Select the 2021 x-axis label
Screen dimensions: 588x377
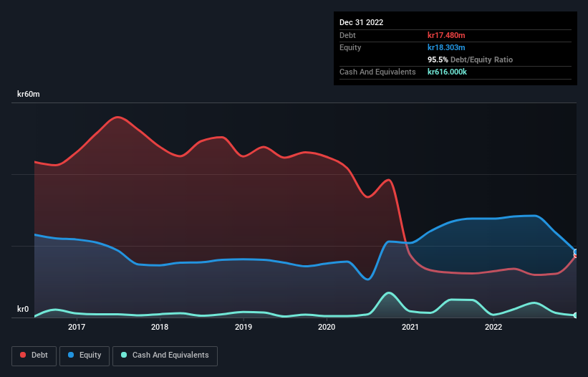point(410,327)
